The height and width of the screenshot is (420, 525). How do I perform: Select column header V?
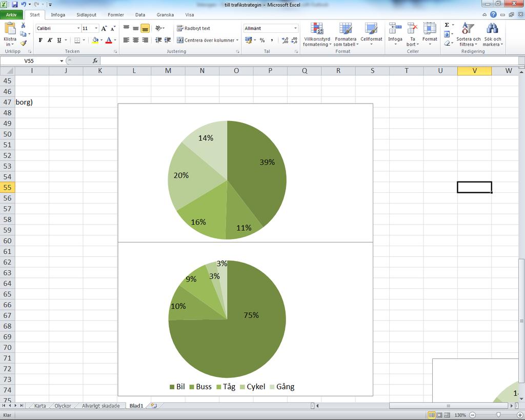coord(474,71)
